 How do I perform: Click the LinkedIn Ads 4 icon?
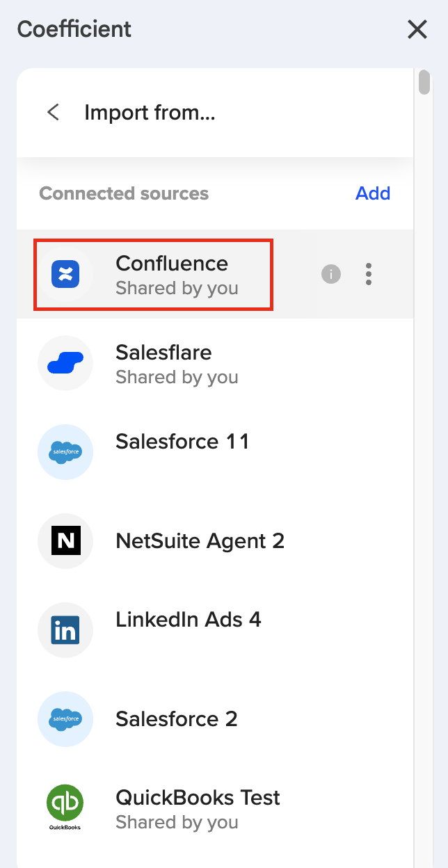coord(65,630)
